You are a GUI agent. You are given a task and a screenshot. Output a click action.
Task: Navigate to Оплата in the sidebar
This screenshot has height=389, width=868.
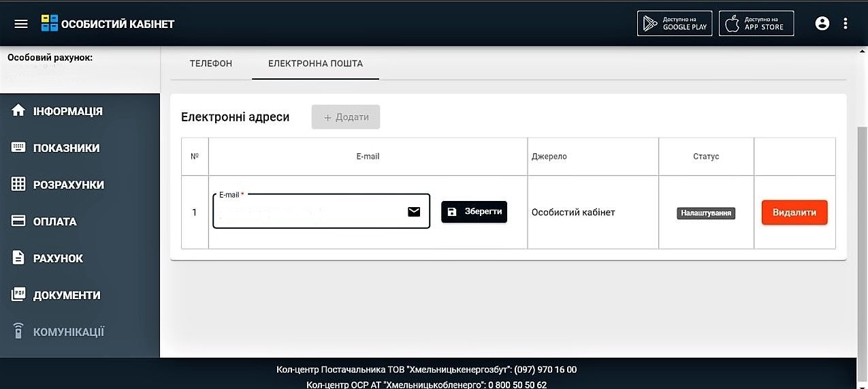click(x=54, y=221)
